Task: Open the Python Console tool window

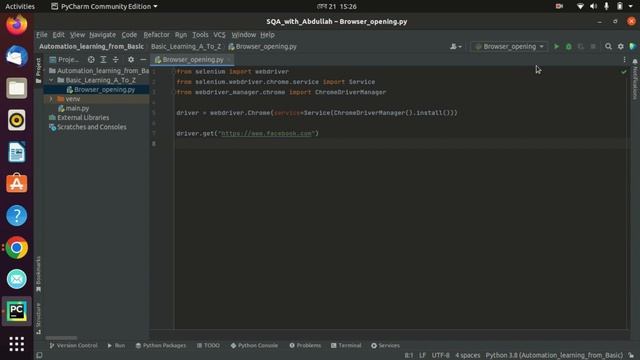Action: (x=254, y=345)
